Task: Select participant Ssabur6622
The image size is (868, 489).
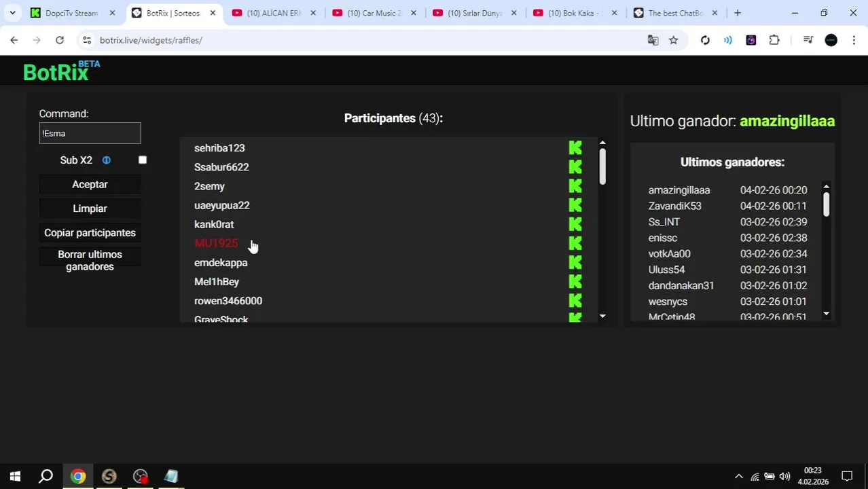Action: [x=221, y=166]
